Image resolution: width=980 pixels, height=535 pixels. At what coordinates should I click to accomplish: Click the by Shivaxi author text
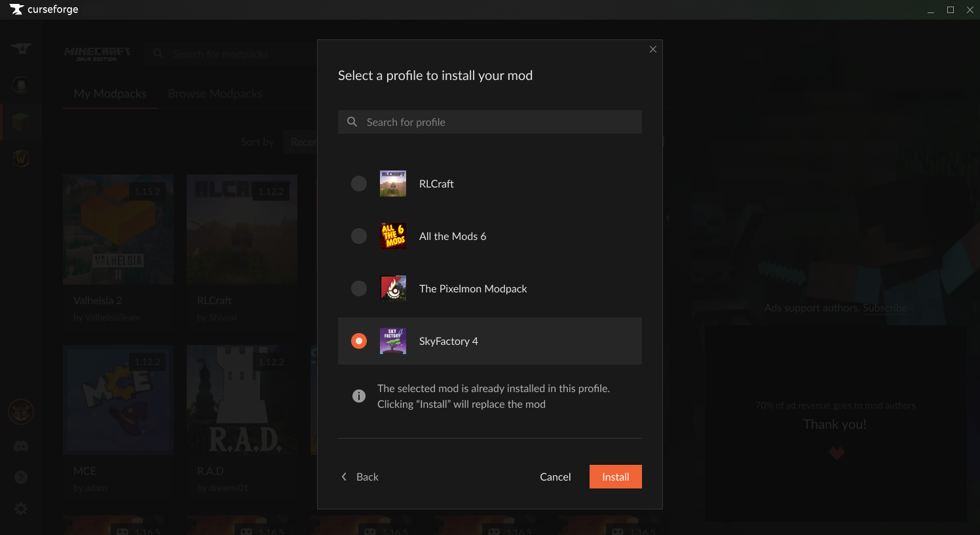[x=217, y=317]
